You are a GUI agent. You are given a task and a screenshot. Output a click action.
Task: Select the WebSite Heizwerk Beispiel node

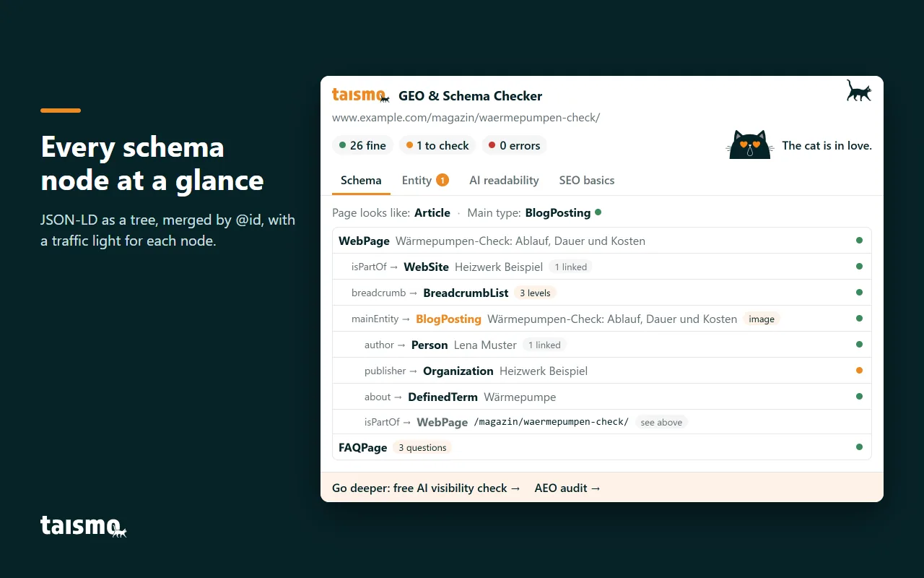(602, 267)
